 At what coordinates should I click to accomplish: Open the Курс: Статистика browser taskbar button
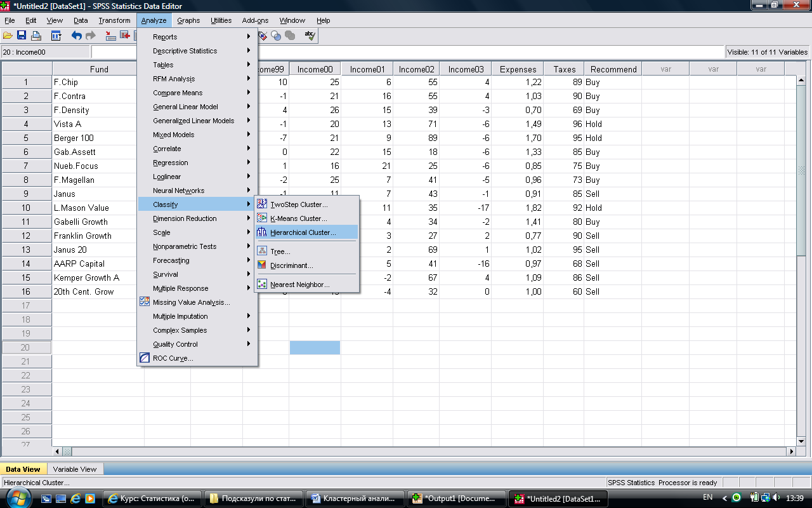152,498
